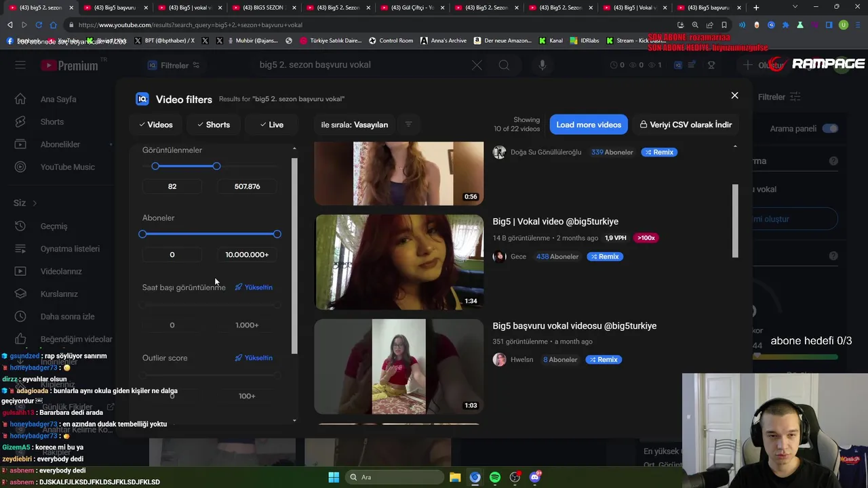868x488 pixels.
Task: Toggle the Videos filter checkbox
Action: [156, 125]
